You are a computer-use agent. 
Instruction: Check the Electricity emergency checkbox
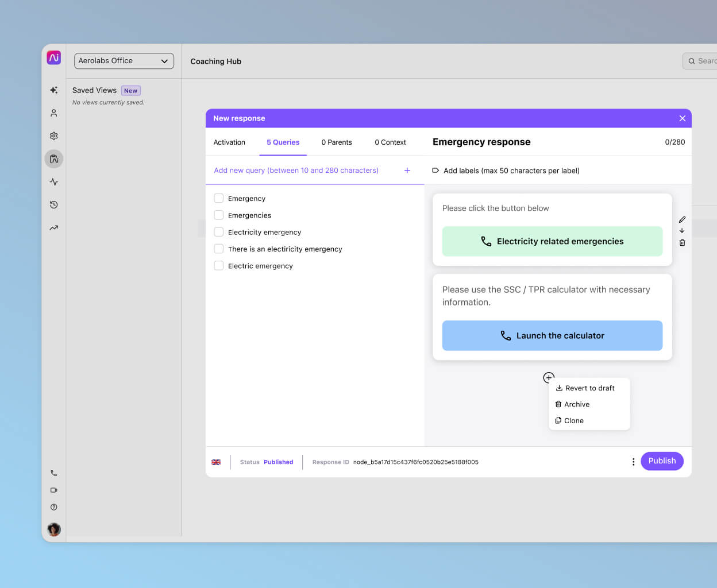coord(218,232)
